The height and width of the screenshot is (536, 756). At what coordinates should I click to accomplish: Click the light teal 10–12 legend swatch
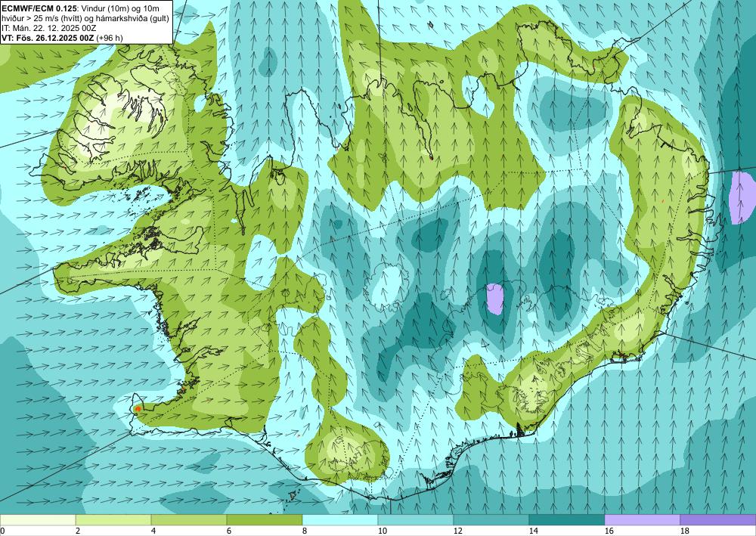(x=416, y=520)
